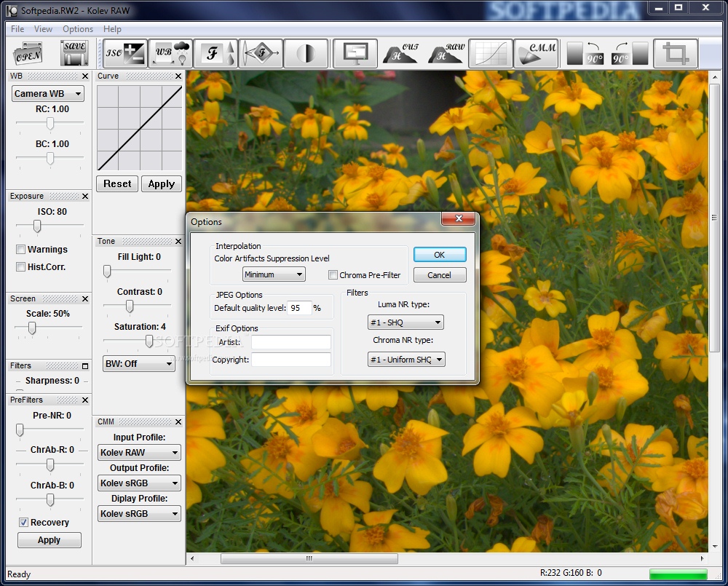Open the curve graph toolbar icon

click(491, 53)
